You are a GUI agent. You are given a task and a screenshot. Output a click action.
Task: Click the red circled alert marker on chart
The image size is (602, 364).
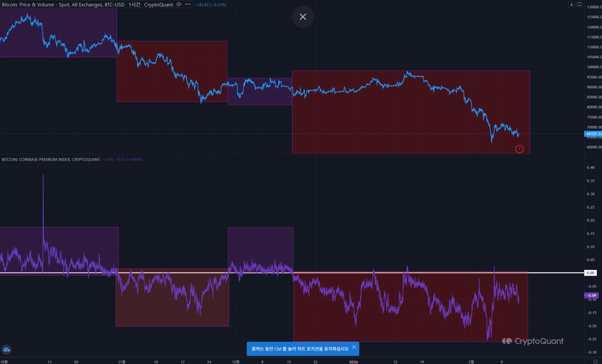coord(519,149)
